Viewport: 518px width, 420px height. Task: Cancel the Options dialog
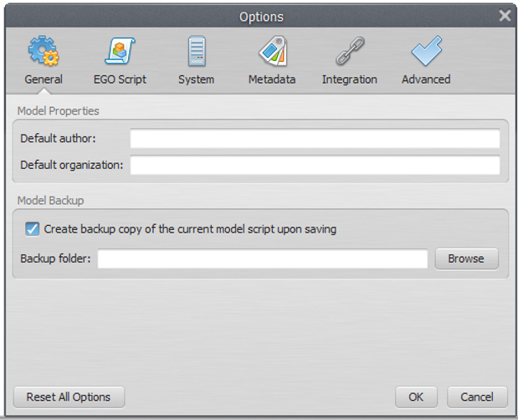point(477,397)
